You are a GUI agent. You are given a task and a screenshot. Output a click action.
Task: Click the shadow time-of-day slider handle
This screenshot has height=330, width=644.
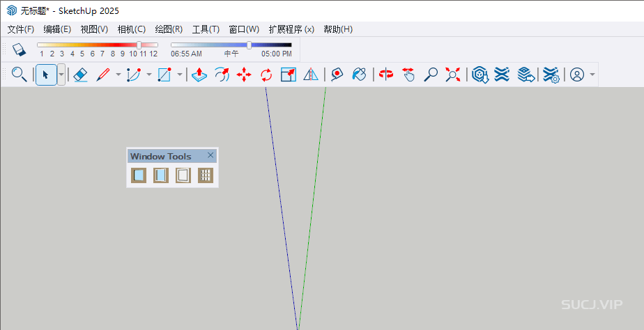pos(249,45)
